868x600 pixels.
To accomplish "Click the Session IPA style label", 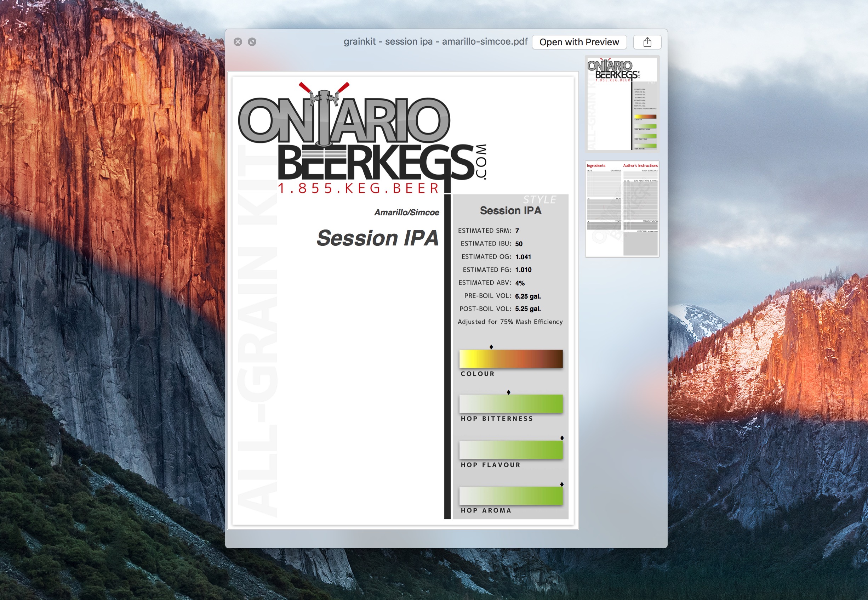I will point(511,210).
